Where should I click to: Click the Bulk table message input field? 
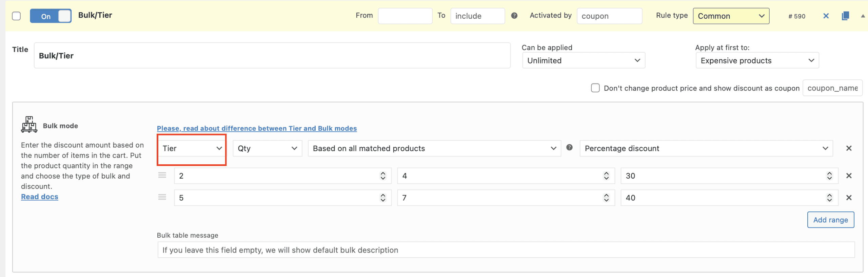point(506,250)
